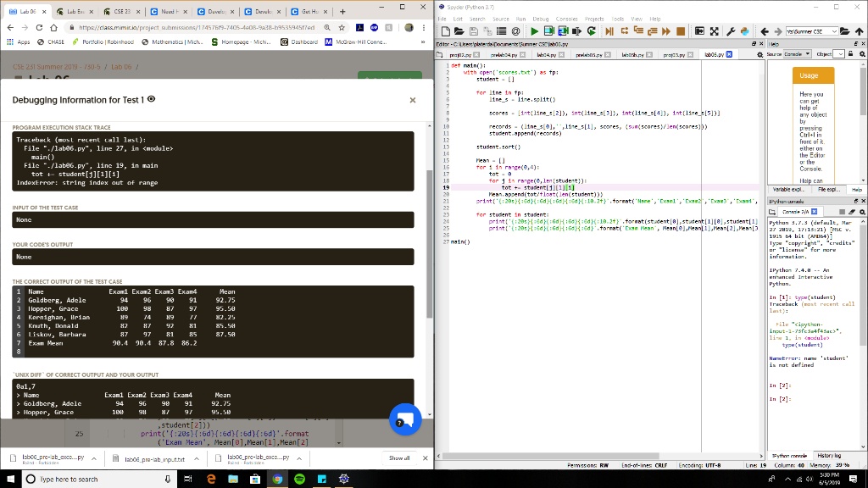
Task: Continue execution debug icon
Action: click(666, 31)
